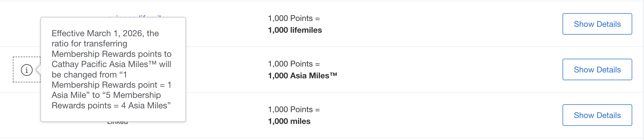Show Details for the 1,000 miles row
The height and width of the screenshot is (140, 644).
[597, 115]
